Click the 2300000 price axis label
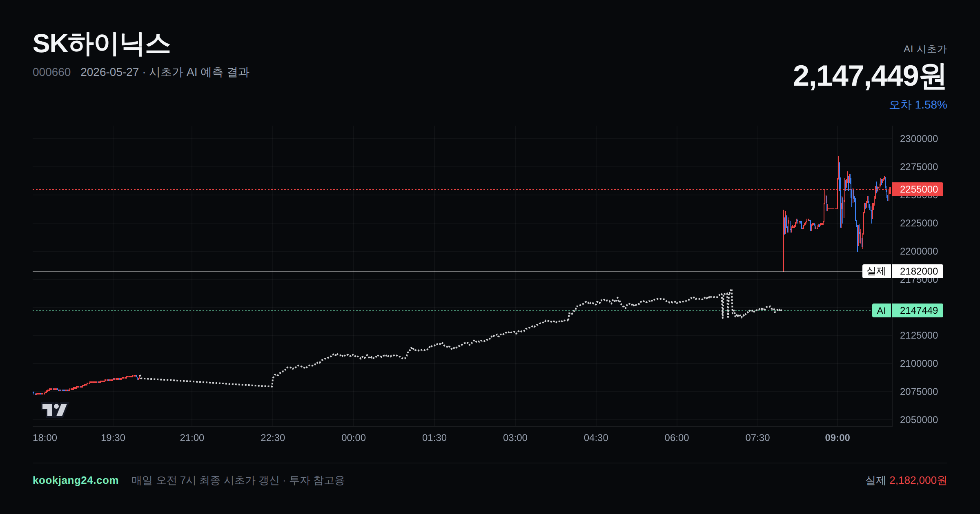 [919, 139]
